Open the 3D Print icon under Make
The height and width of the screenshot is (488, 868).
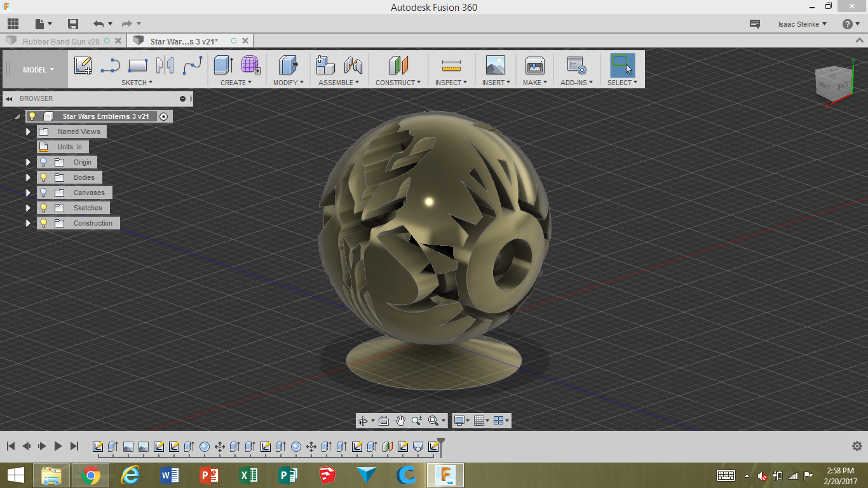(535, 65)
